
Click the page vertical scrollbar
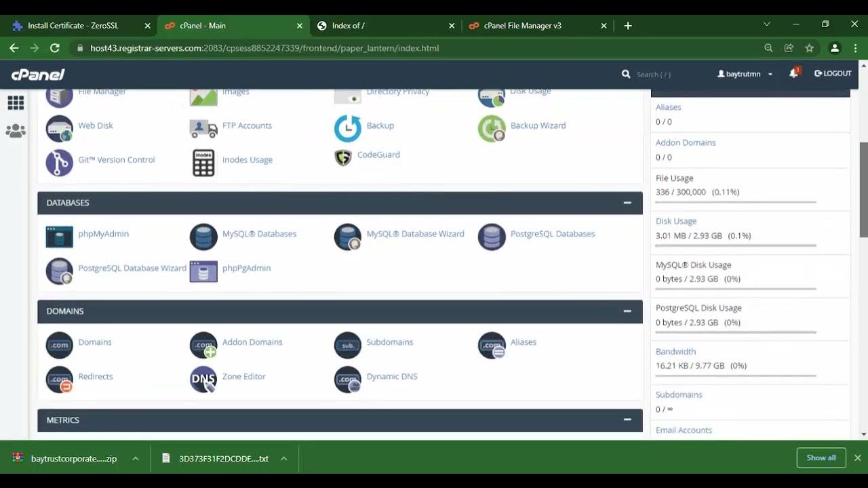pyautogui.click(x=863, y=190)
